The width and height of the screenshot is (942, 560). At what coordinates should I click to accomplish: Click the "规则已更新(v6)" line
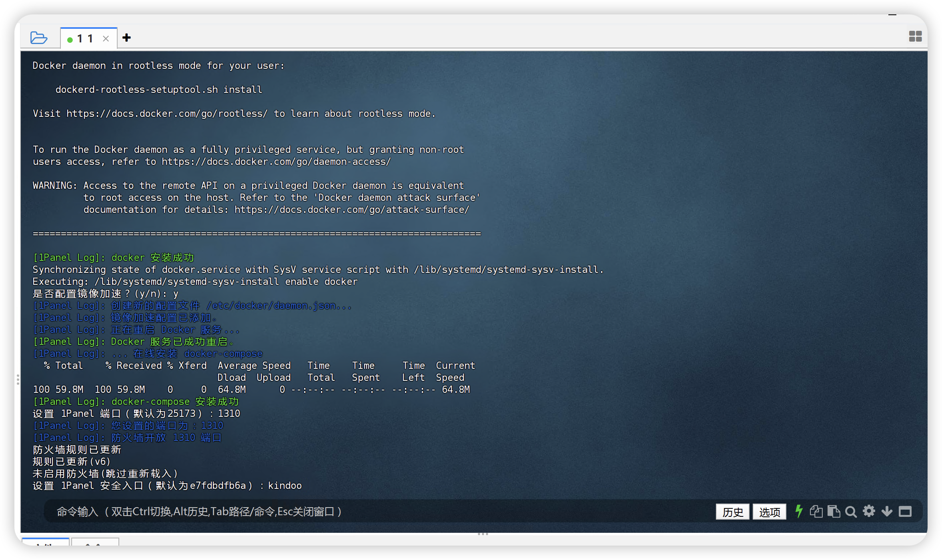72,462
